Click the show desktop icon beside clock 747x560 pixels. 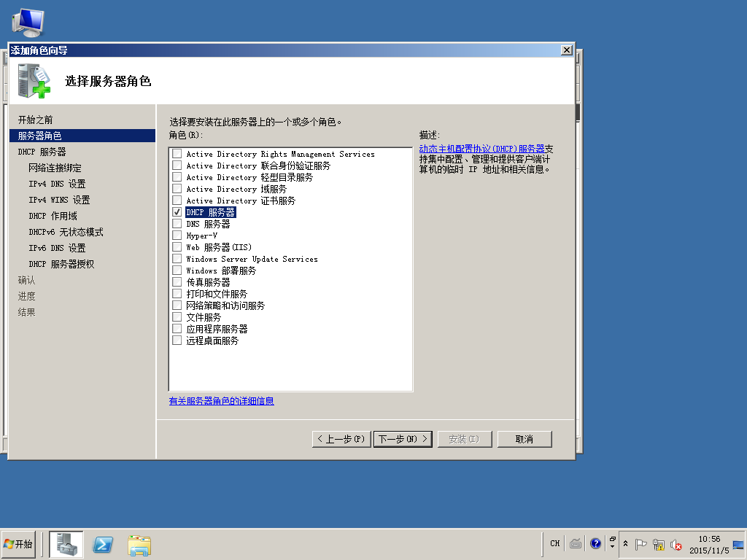click(x=738, y=544)
